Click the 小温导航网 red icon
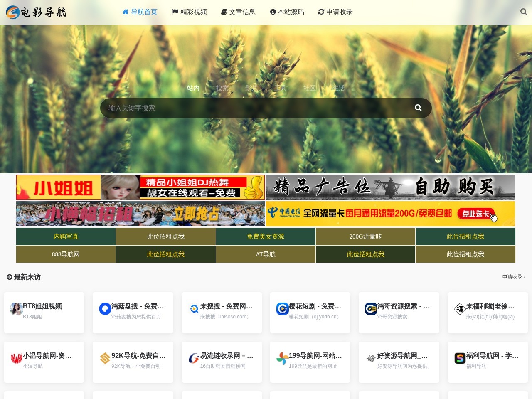 point(17,358)
